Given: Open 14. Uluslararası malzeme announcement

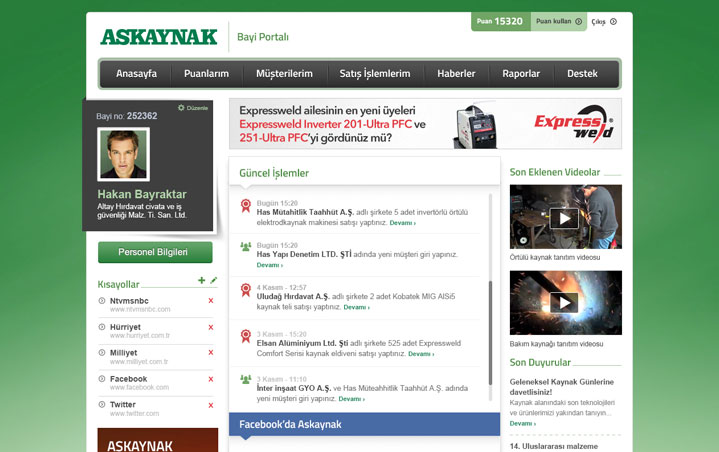Looking at the screenshot, I should (x=553, y=446).
